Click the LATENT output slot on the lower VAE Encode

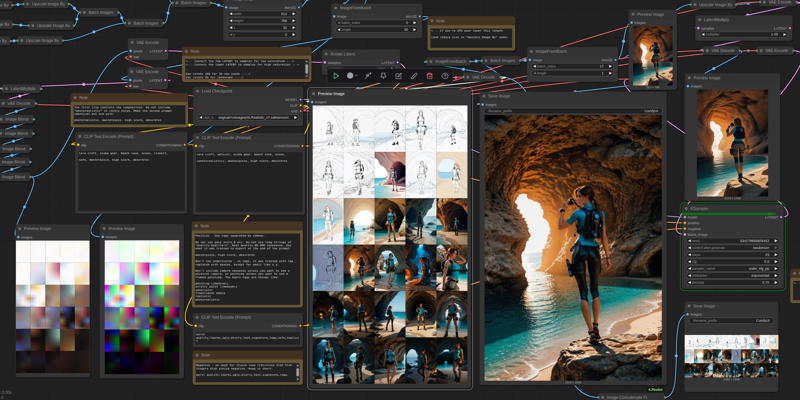[x=166, y=80]
